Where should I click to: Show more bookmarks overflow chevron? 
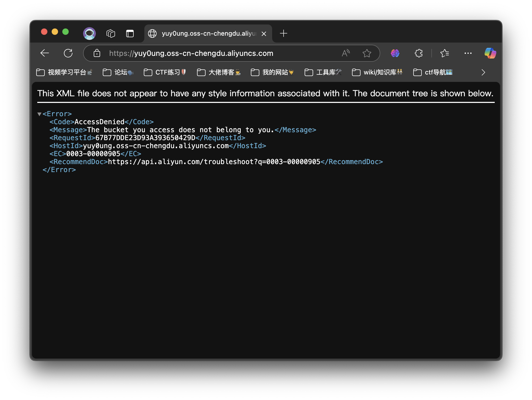point(483,72)
